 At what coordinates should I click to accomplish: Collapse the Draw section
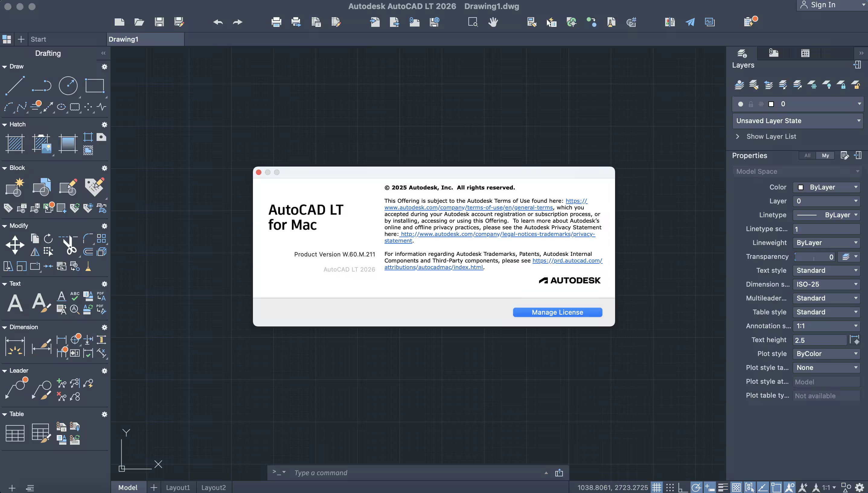coord(5,67)
